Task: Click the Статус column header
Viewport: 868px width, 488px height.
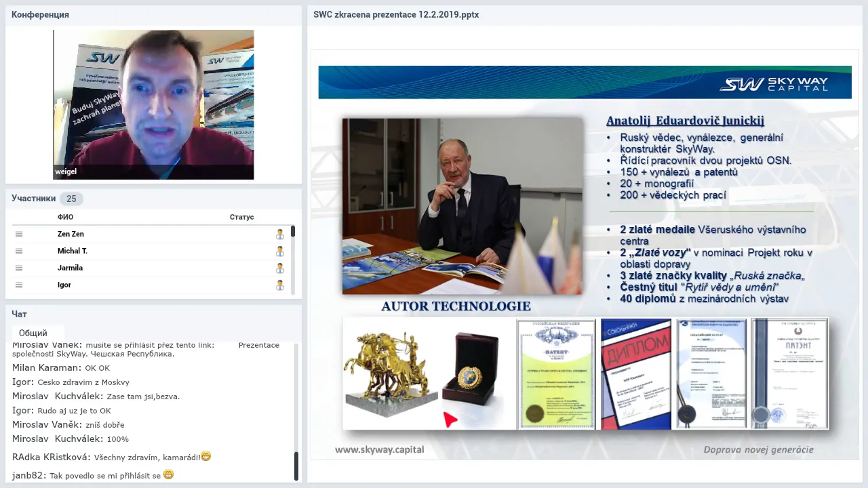Action: (241, 217)
